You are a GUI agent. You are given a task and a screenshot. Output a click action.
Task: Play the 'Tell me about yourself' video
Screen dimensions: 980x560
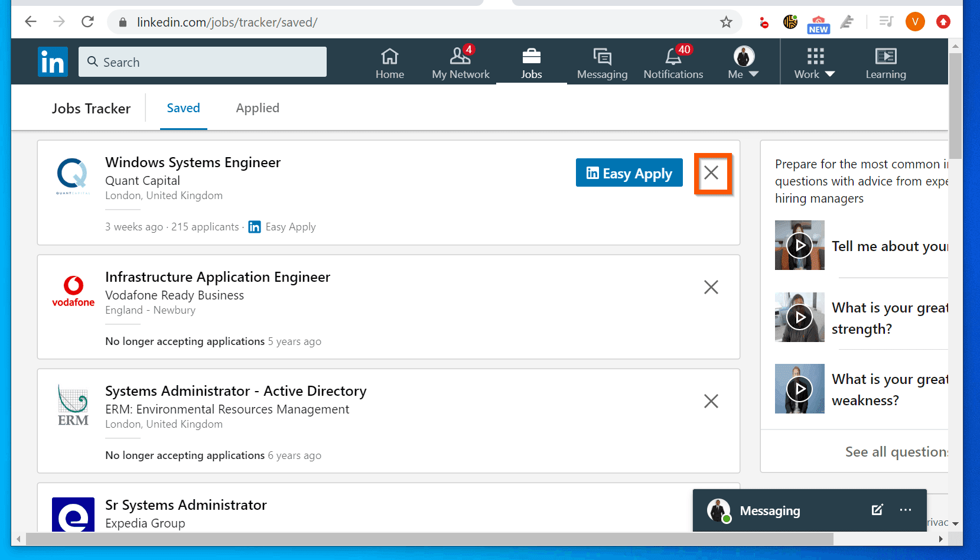pos(800,245)
